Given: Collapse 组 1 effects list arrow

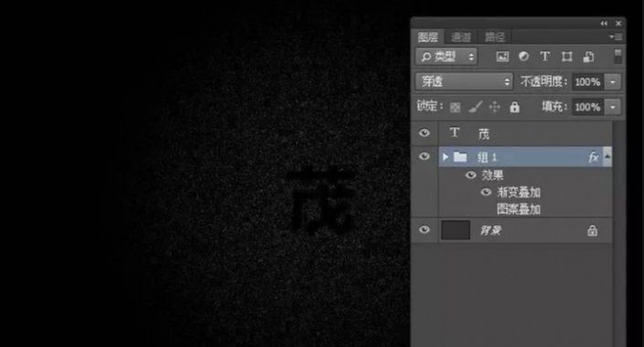Looking at the screenshot, I should pyautogui.click(x=607, y=156).
